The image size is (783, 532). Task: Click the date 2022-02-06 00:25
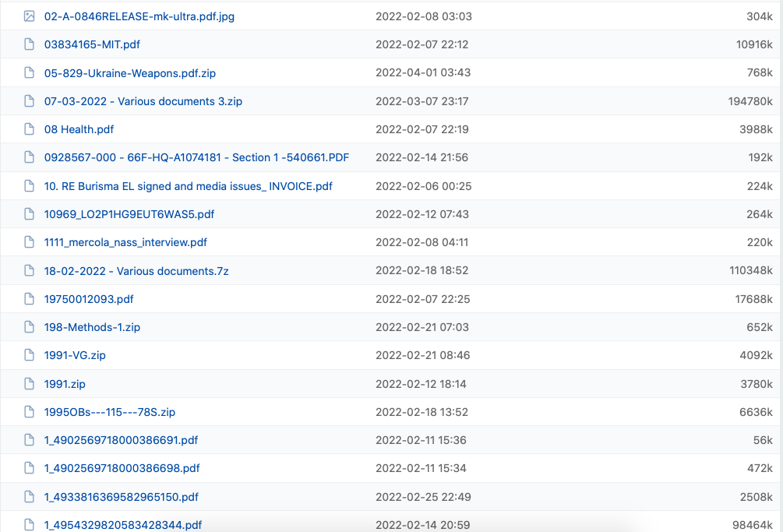point(424,186)
